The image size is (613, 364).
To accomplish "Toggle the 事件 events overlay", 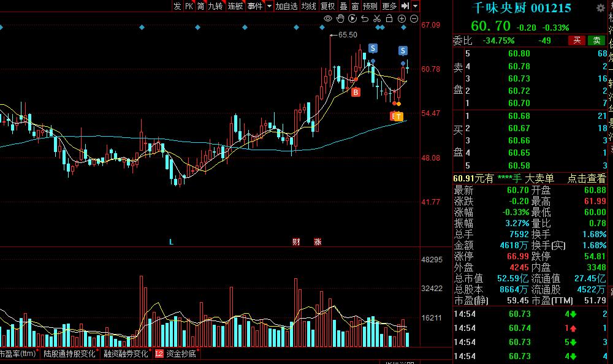I will 255,6.
